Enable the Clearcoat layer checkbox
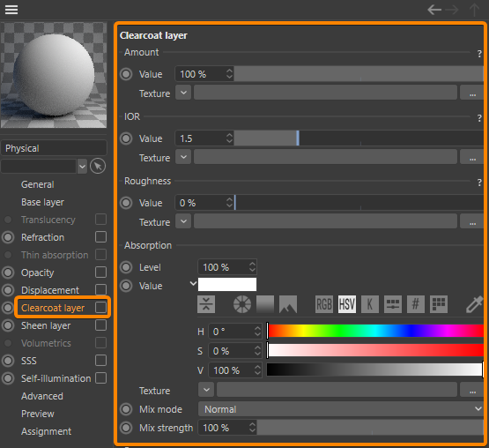The height and width of the screenshot is (448, 489). coord(100,308)
